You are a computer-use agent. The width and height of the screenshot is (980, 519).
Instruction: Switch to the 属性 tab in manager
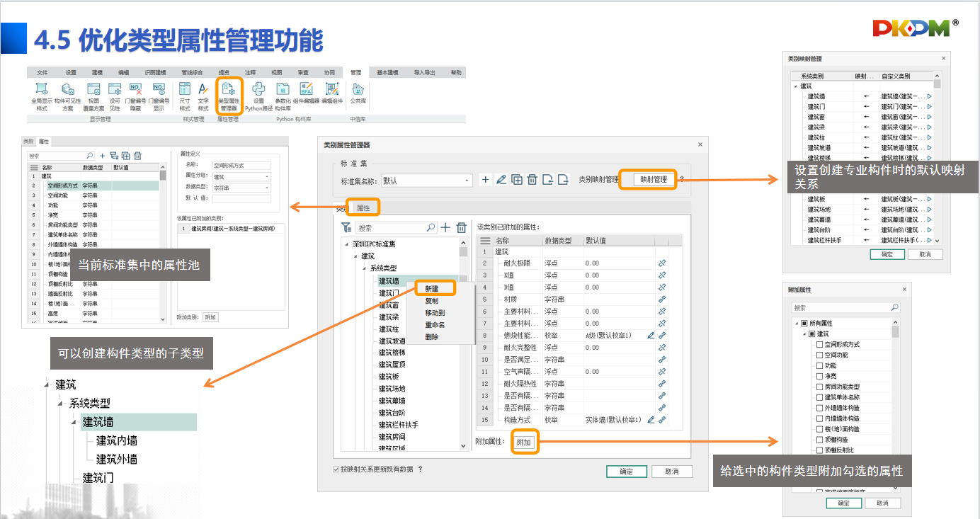click(x=363, y=208)
